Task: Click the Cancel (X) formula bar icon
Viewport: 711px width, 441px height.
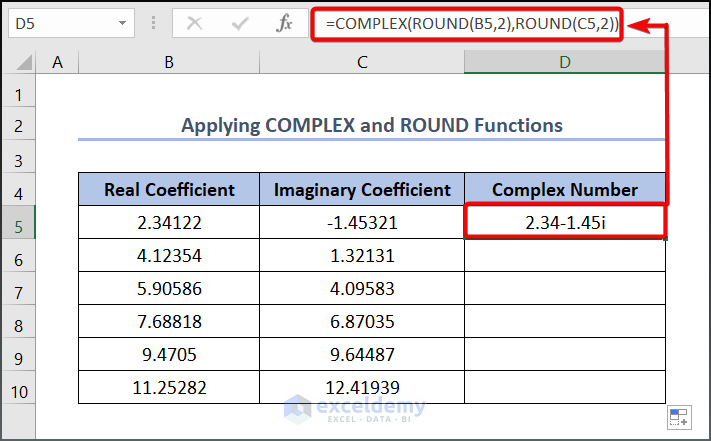Action: 195,23
